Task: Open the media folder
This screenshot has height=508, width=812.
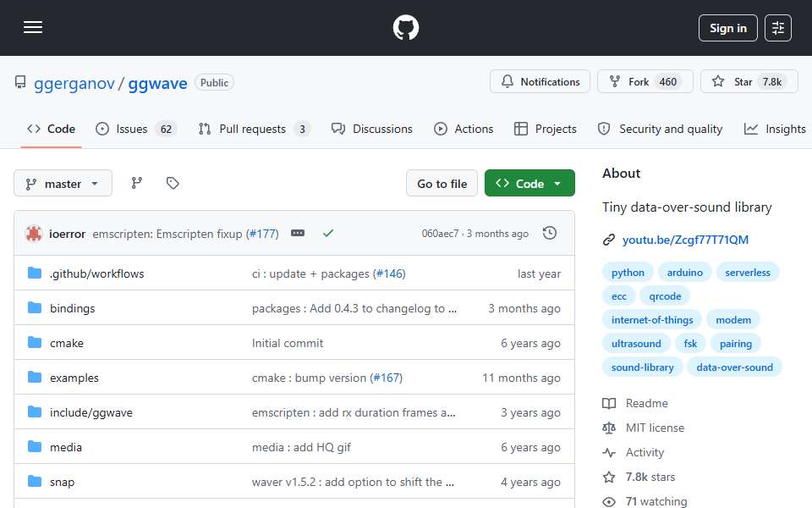Action: pyautogui.click(x=66, y=447)
